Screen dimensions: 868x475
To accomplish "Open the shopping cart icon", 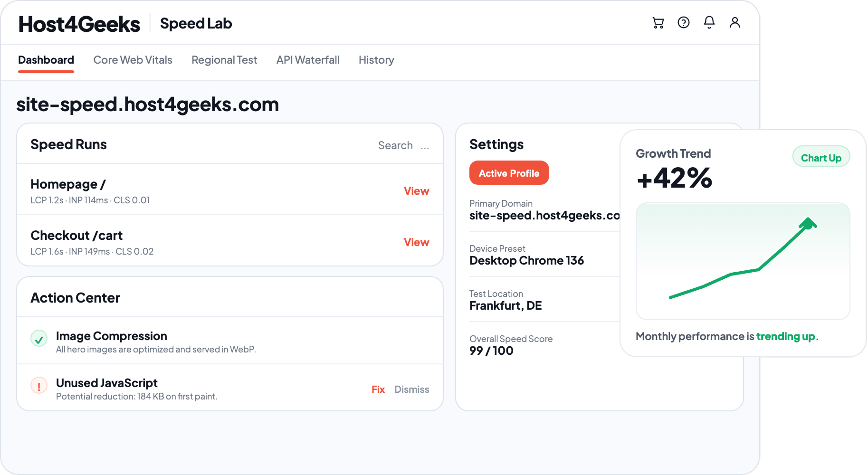I will click(658, 23).
